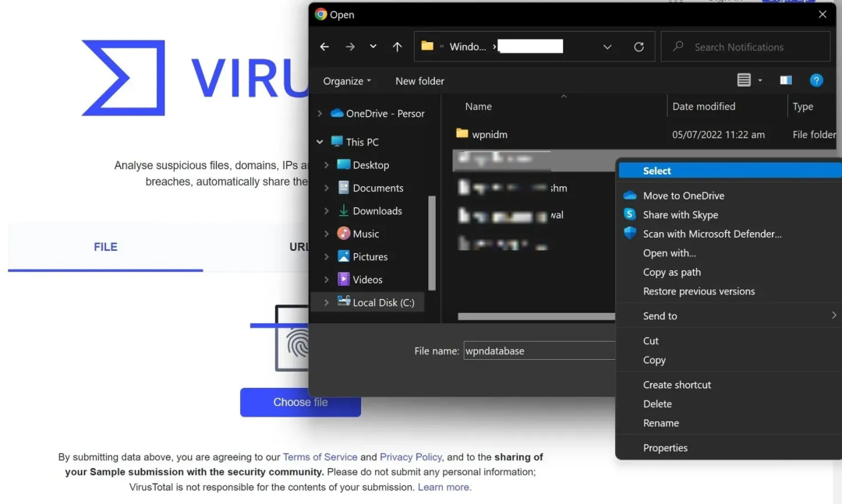Image resolution: width=842 pixels, height=504 pixels.
Task: Open the dialog Help icon
Action: pos(816,80)
